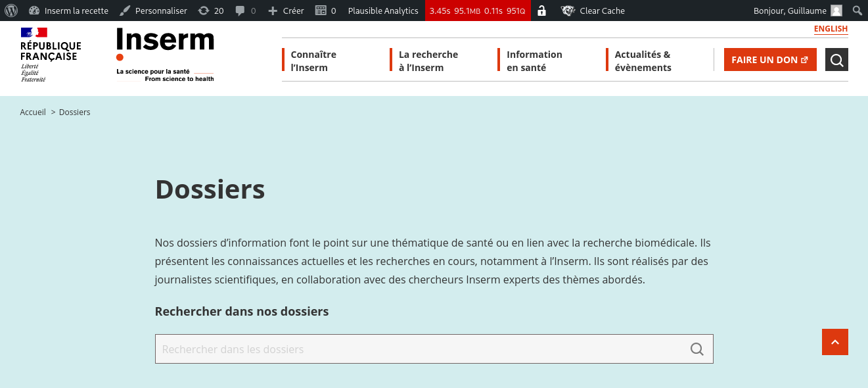Screen dimensions: 868x388
Task: Switch language via ENGLISH link
Action: tap(831, 29)
